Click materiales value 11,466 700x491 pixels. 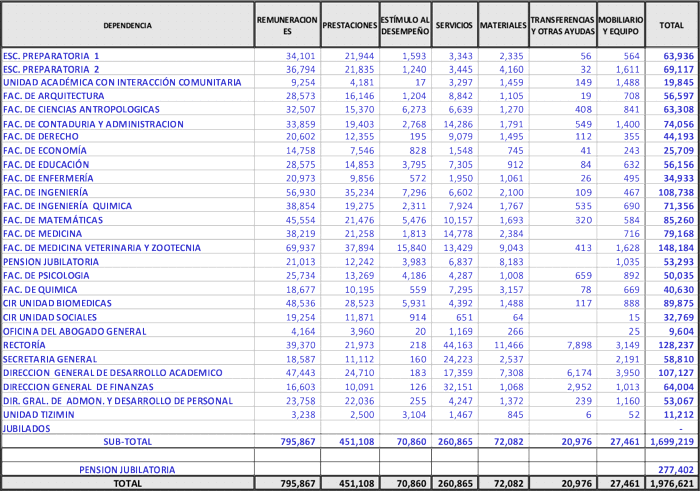509,345
